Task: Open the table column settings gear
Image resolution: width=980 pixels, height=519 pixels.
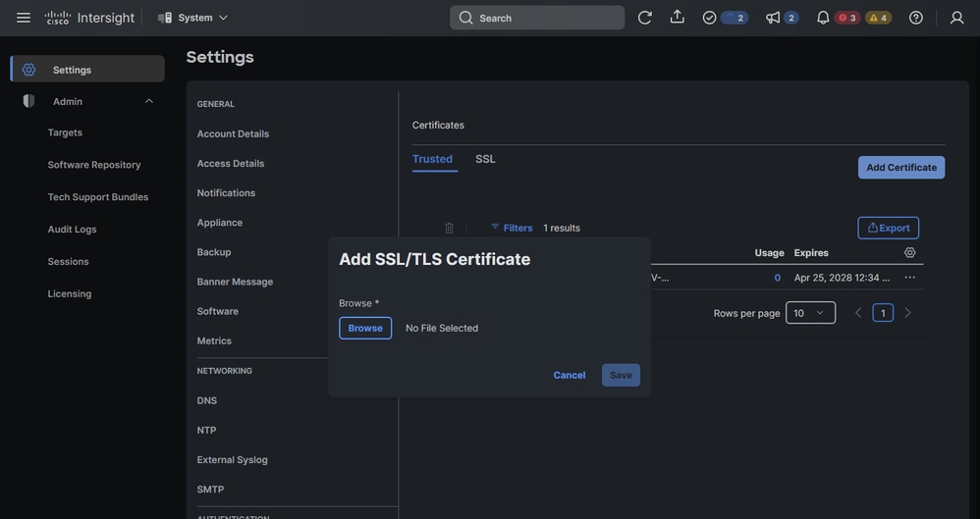Action: [910, 252]
